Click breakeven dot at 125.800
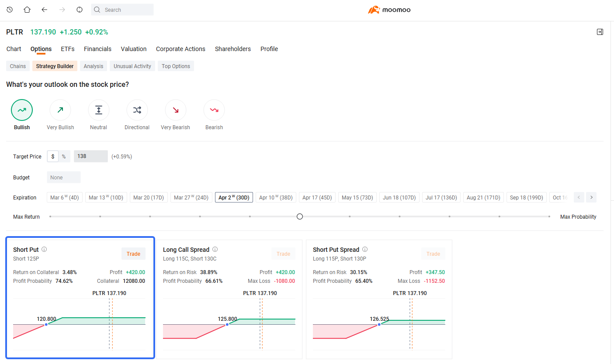 point(227,324)
